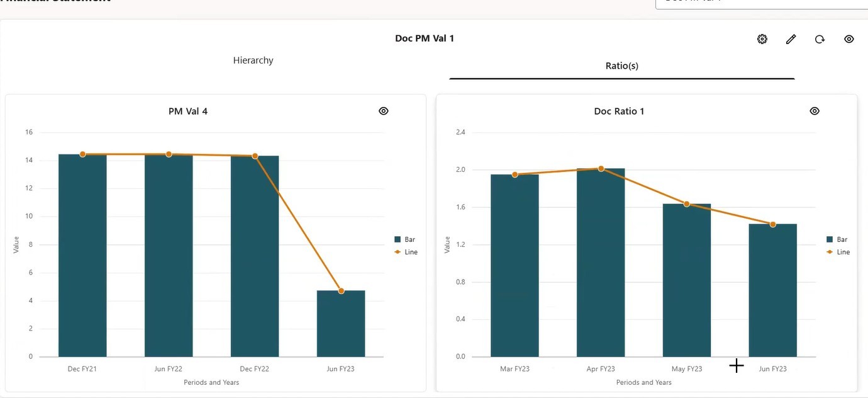Click the Jun FY23 bar in Doc Ratio 1
This screenshot has width=868, height=398.
773,290
